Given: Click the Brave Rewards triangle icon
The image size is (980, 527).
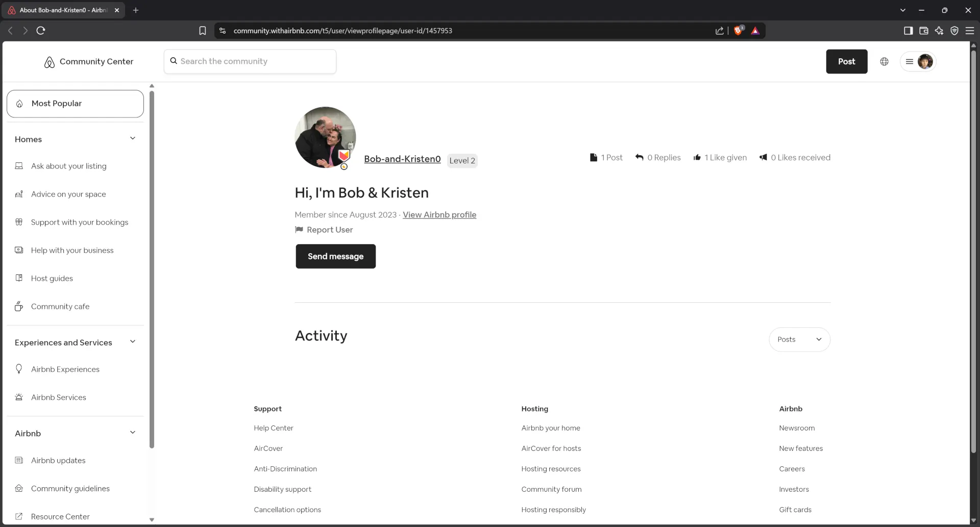Looking at the screenshot, I should click(755, 31).
